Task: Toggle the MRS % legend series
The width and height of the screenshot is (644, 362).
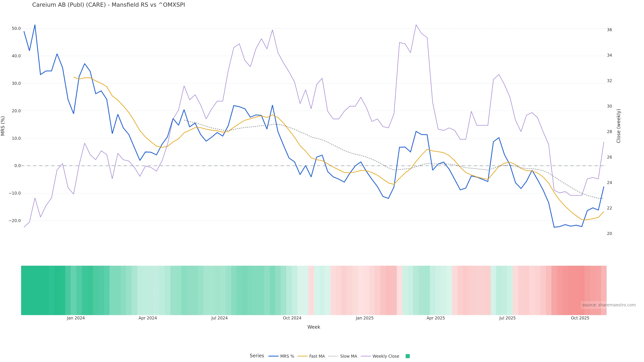Action: [287, 356]
